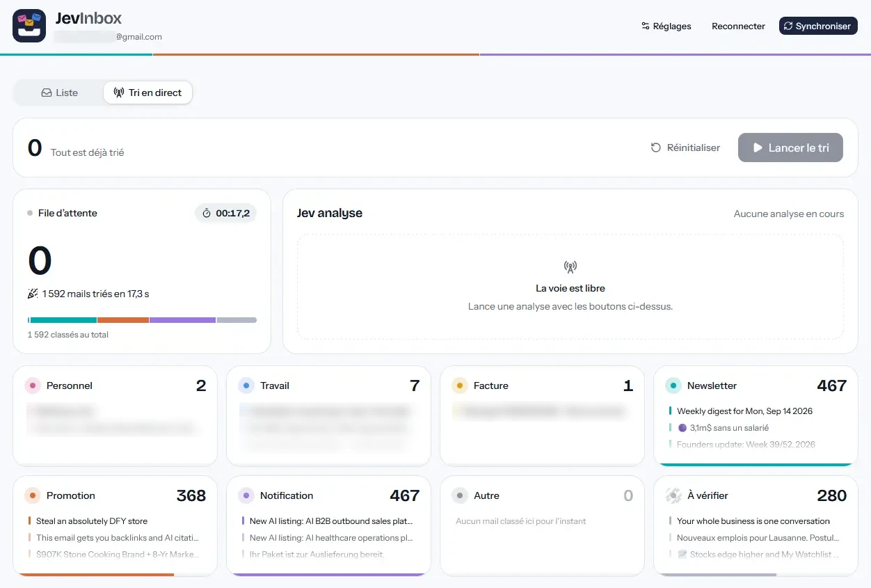Open the Personnel category card title
The height and width of the screenshot is (588, 871).
point(70,386)
